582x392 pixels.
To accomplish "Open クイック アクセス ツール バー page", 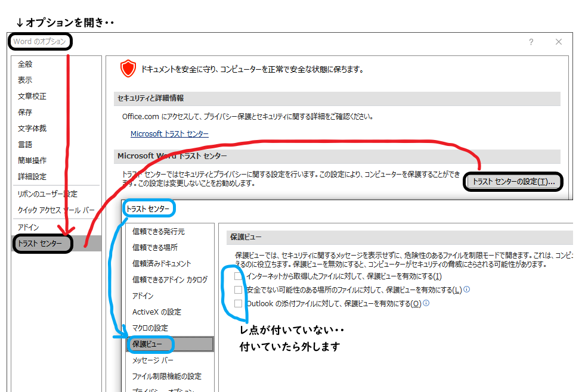I will [x=56, y=210].
